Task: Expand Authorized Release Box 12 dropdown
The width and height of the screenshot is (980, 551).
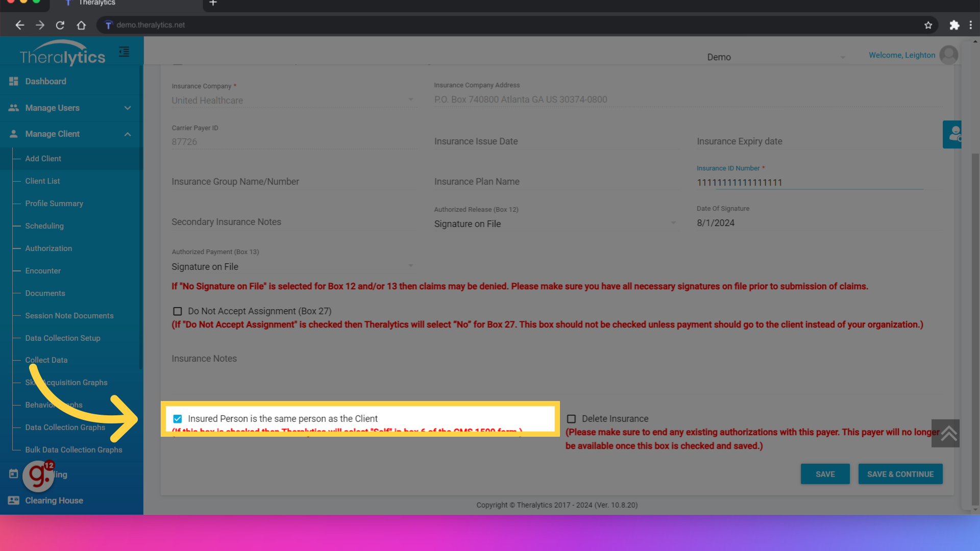Action: coord(674,223)
